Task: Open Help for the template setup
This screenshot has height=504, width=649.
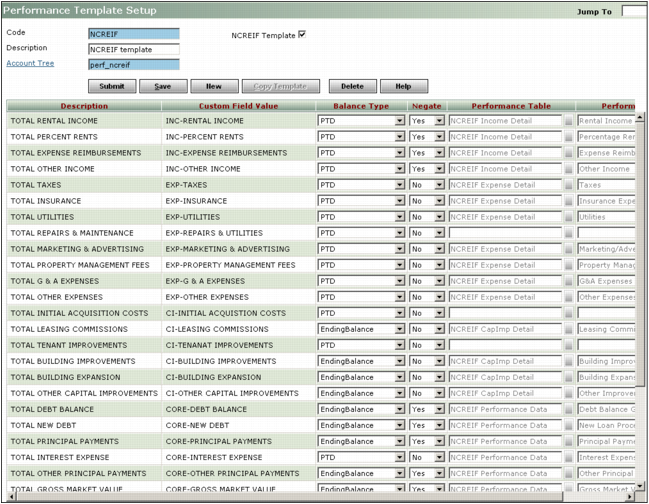Action: [x=404, y=87]
